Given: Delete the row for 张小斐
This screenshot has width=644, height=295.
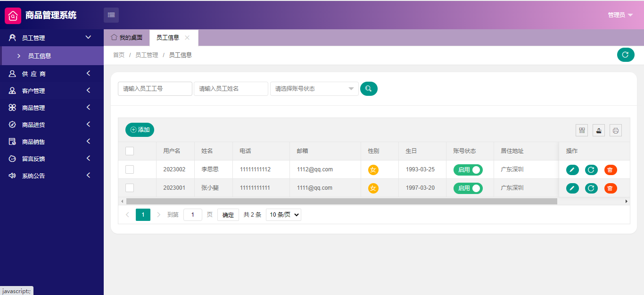Looking at the screenshot, I should 611,188.
